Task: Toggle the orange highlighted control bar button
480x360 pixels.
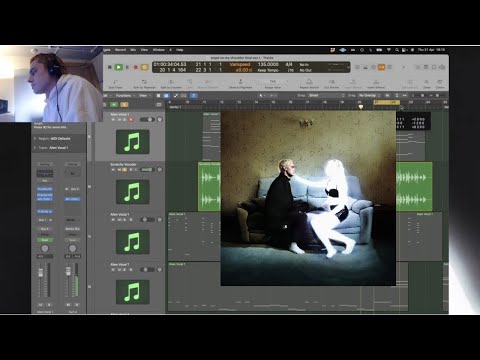Action: click(381, 67)
